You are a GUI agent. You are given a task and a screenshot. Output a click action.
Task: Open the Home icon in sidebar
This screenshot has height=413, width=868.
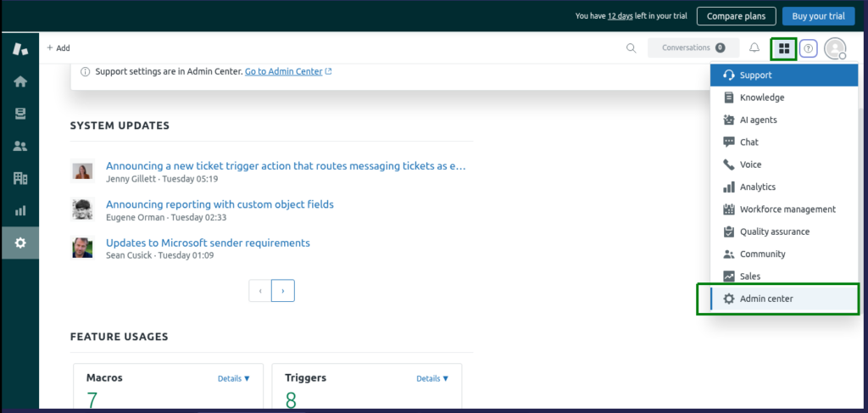coord(20,81)
